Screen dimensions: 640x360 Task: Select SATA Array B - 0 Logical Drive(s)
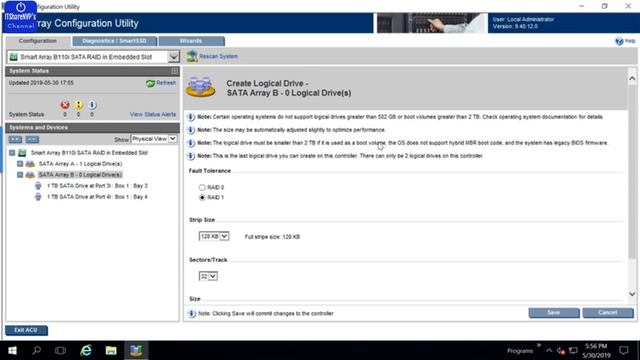click(x=80, y=175)
